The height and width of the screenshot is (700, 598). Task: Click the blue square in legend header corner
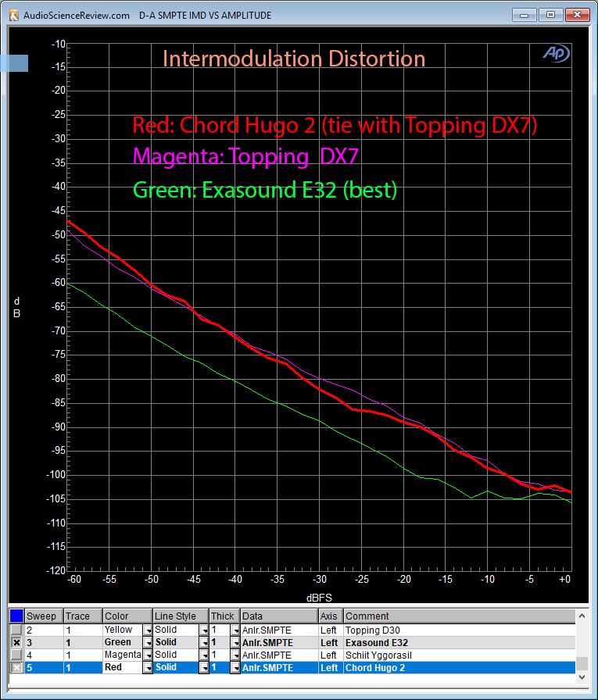[x=16, y=616]
